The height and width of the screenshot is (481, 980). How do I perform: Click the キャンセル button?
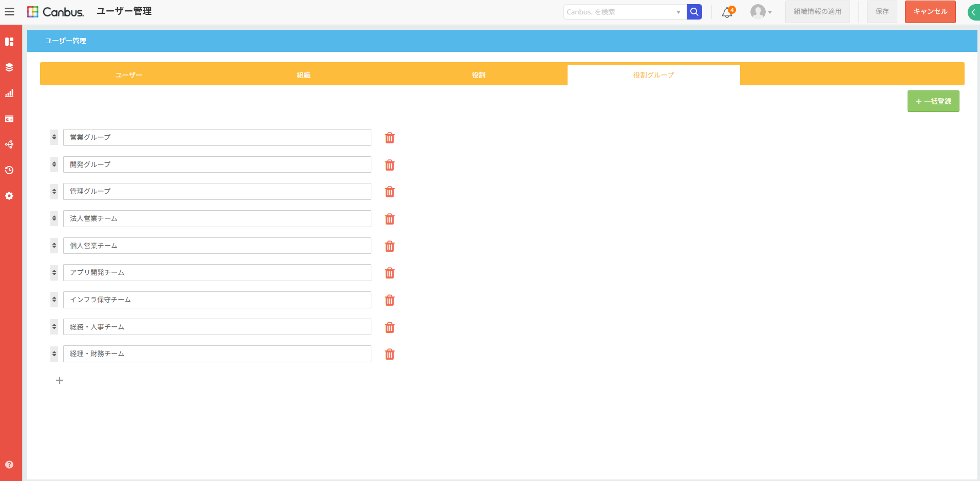(x=930, y=12)
